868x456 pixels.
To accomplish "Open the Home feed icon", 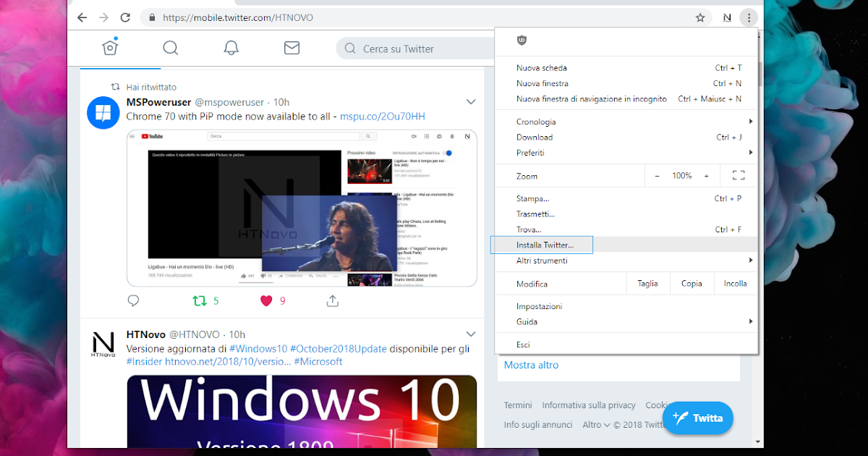I will point(110,48).
